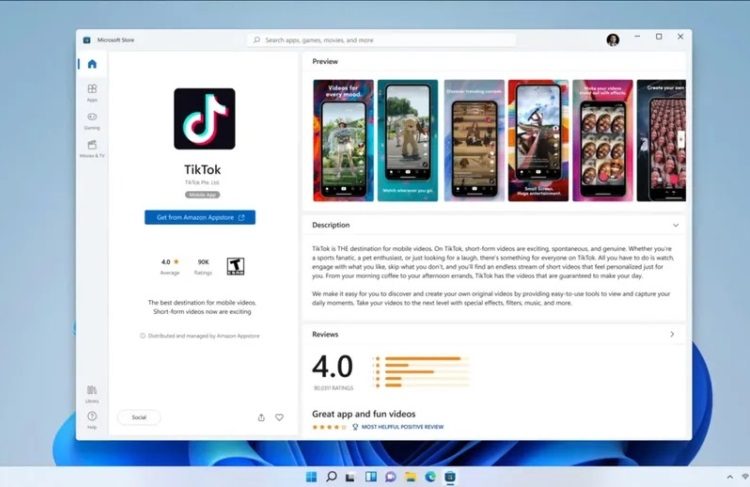Open Library from the sidebar
This screenshot has height=487, width=750.
pos(92,392)
